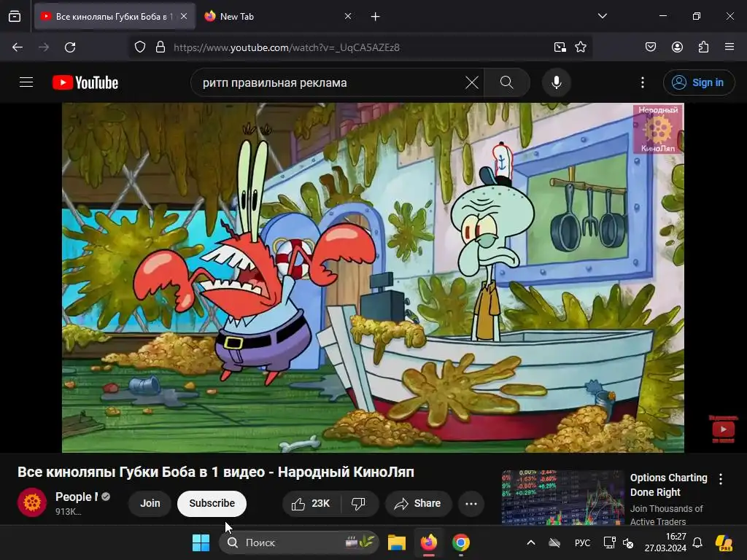The image size is (747, 560).
Task: Share the video
Action: pyautogui.click(x=418, y=504)
